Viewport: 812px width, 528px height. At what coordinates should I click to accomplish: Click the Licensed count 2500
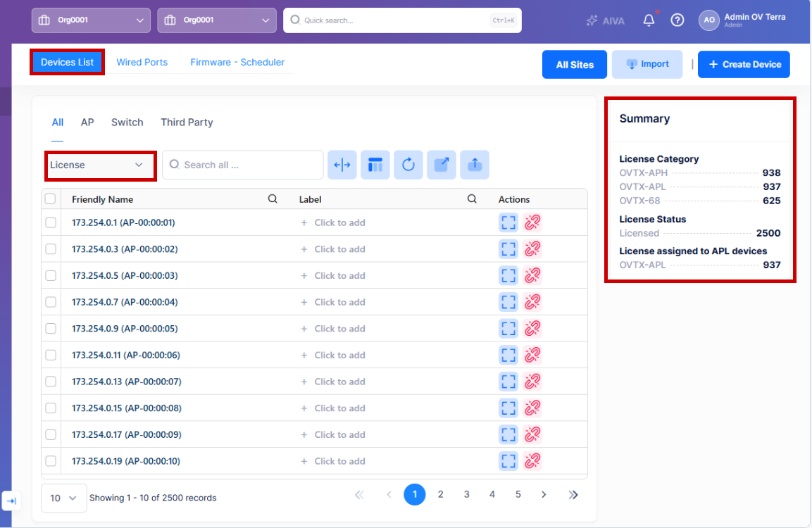[x=768, y=233]
